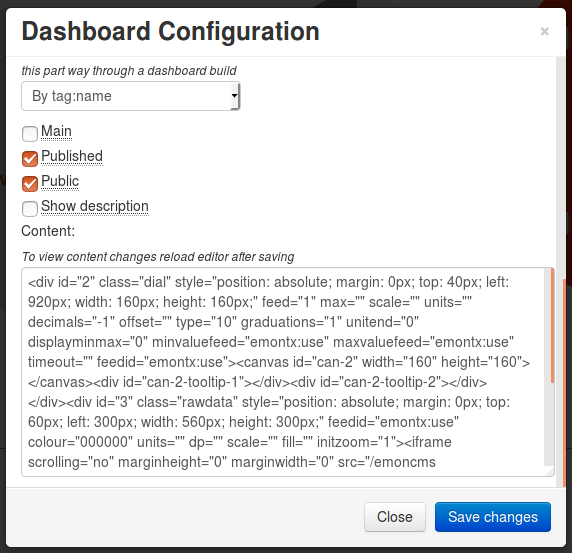Click the 'Dashboard Configuration' dialog title

170,32
